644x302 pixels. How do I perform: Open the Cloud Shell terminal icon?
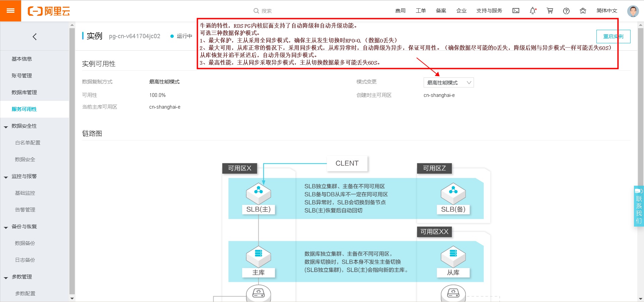pyautogui.click(x=516, y=11)
